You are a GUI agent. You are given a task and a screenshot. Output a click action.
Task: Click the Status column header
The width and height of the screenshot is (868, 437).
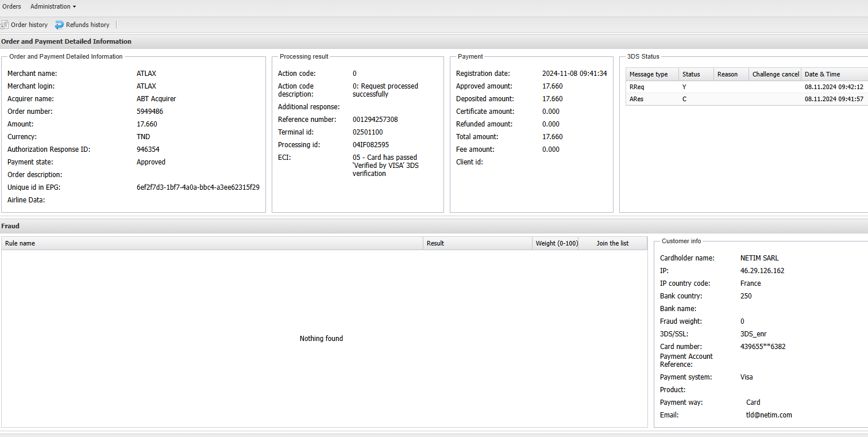[x=696, y=74]
